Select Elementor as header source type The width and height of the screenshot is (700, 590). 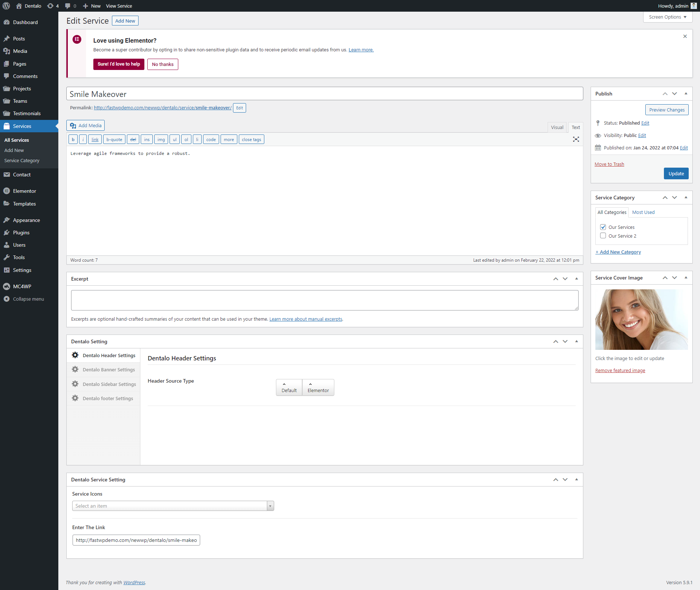[318, 387]
